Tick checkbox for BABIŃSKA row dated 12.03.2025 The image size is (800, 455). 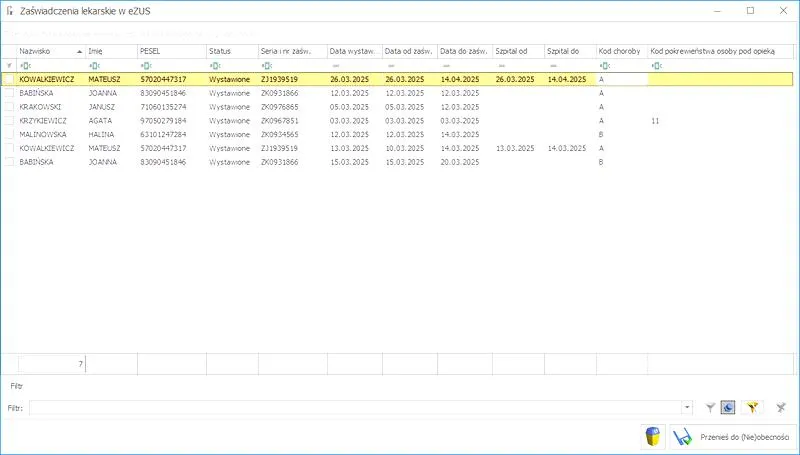coord(9,93)
